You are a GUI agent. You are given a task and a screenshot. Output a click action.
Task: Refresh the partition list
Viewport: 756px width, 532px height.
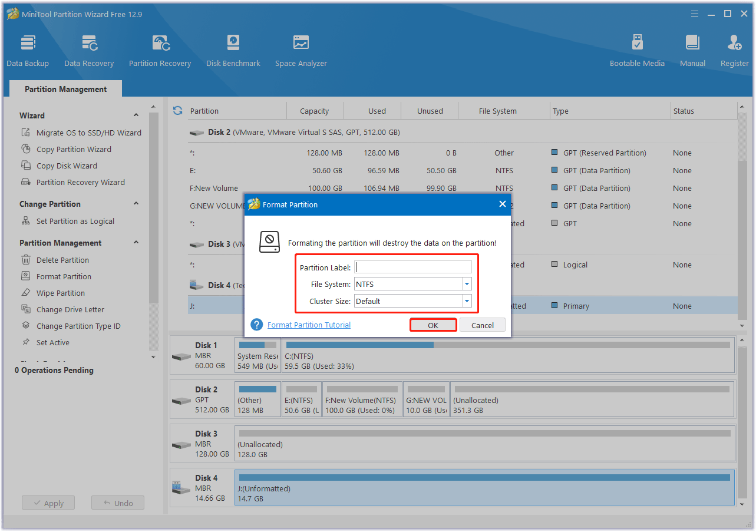point(177,110)
